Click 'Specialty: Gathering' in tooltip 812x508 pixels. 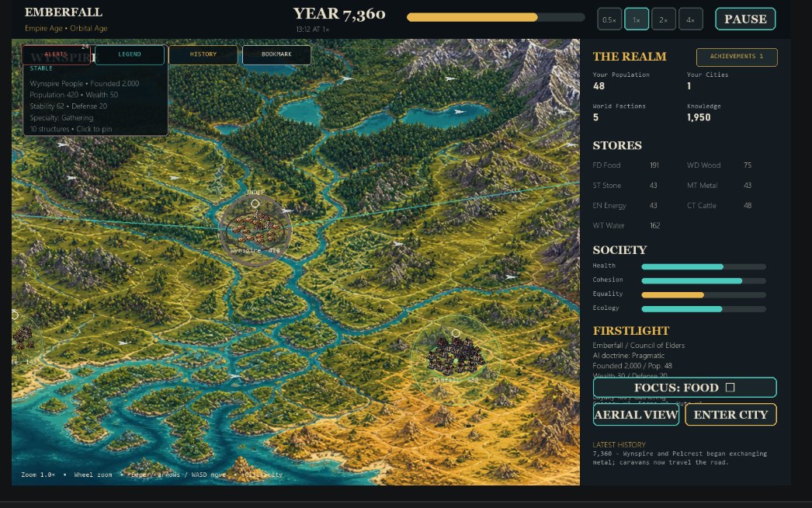click(x=61, y=117)
